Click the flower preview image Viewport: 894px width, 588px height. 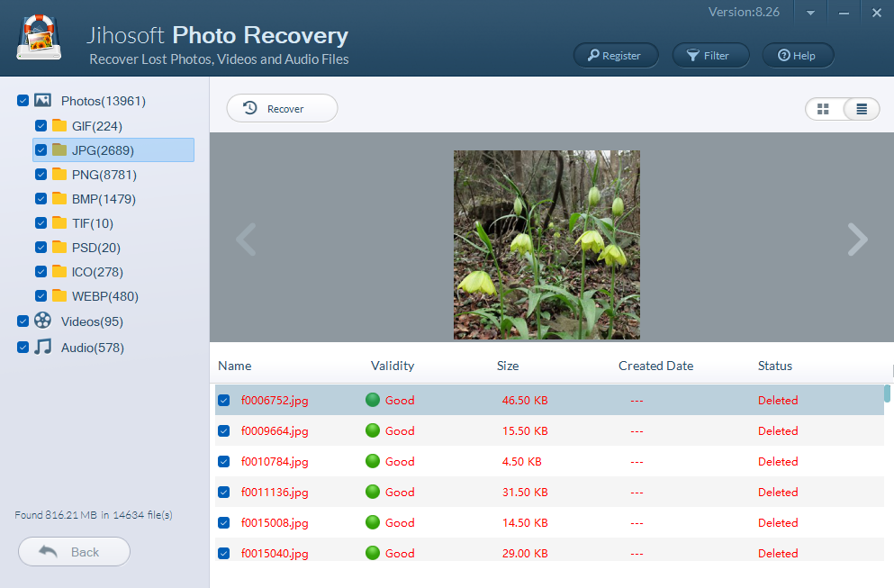(x=546, y=245)
